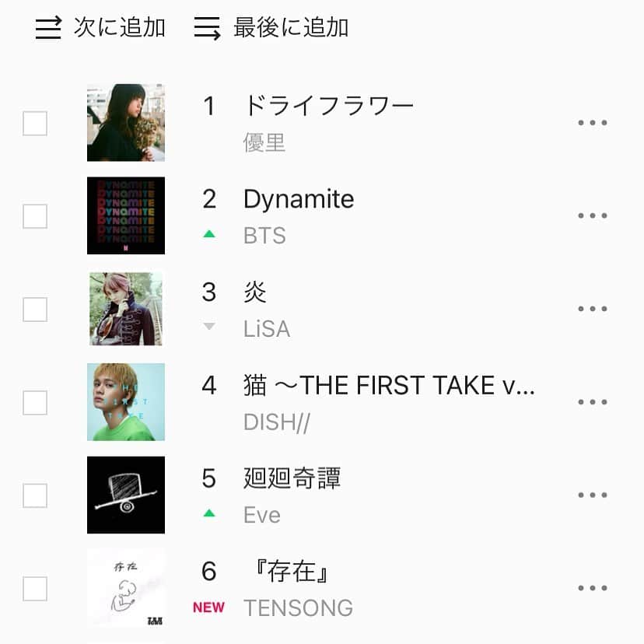Open the ドライフラワー album artwork
This screenshot has height=644, width=644.
pyautogui.click(x=126, y=123)
